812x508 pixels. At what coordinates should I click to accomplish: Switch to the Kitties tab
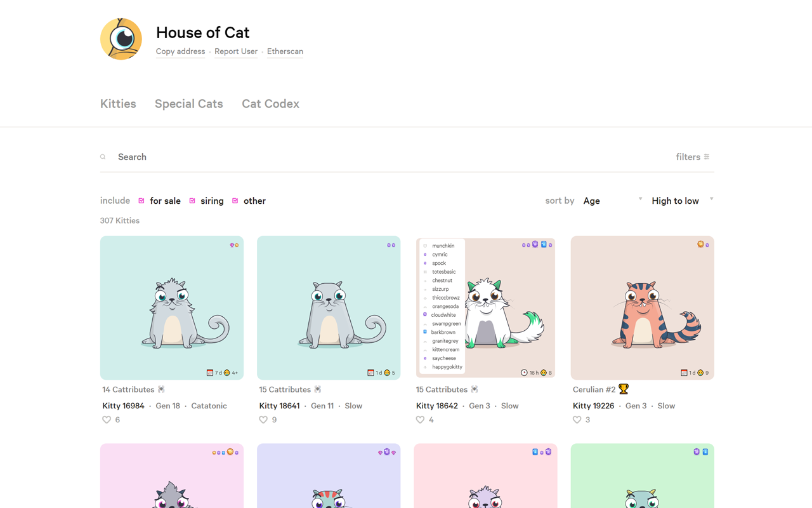[x=118, y=104]
